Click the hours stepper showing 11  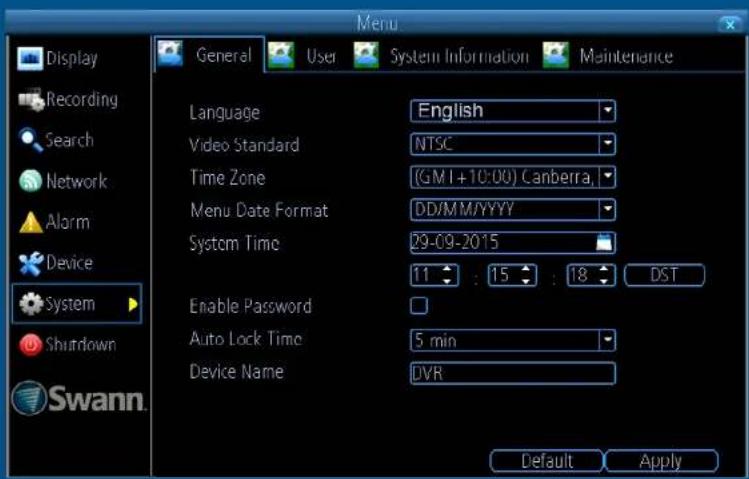(434, 275)
